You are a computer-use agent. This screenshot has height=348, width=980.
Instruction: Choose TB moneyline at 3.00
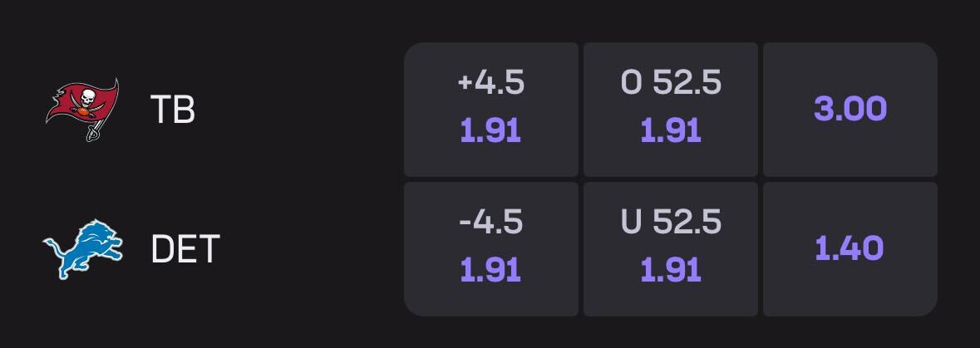(850, 109)
